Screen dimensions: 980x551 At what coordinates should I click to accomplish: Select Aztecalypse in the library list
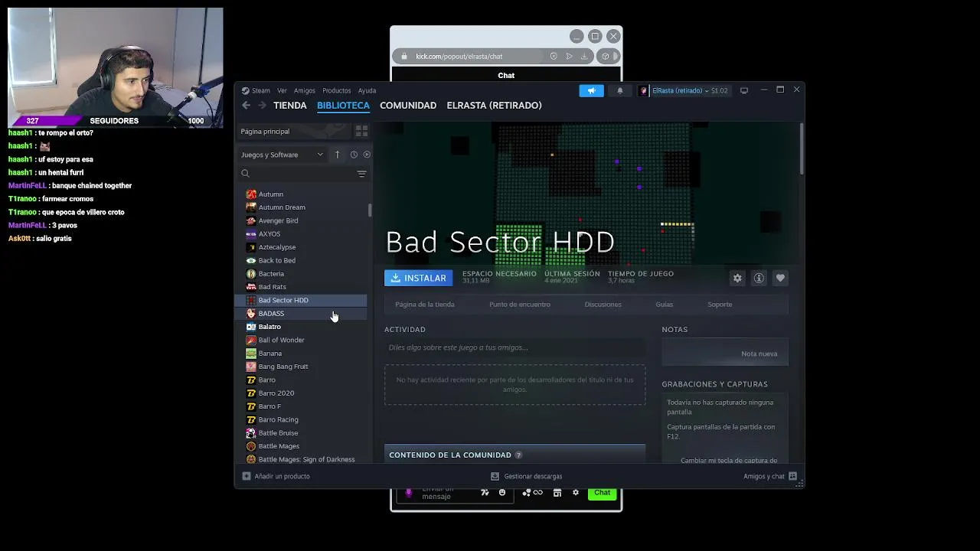coord(302,247)
